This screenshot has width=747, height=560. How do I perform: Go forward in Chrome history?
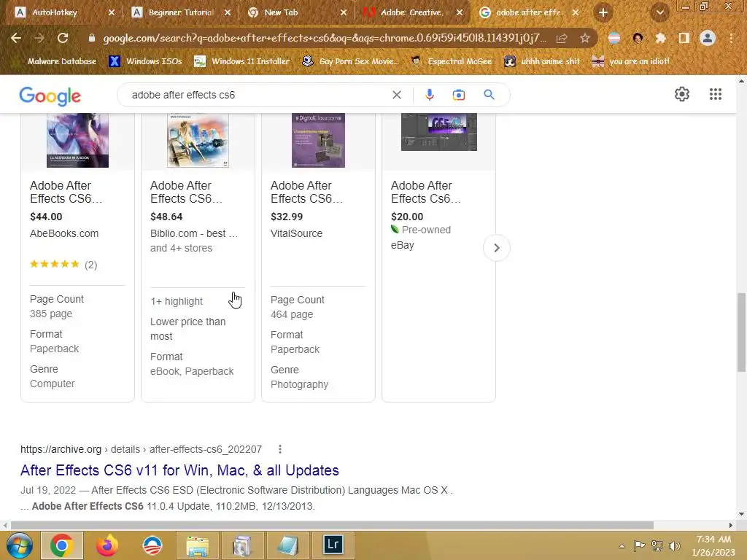point(39,38)
